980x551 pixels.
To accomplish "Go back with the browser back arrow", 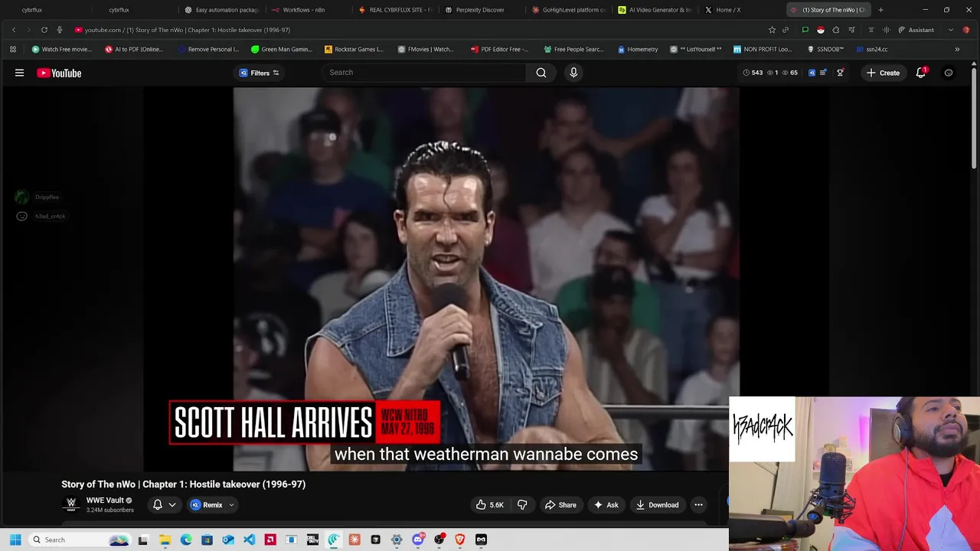I will coord(14,30).
